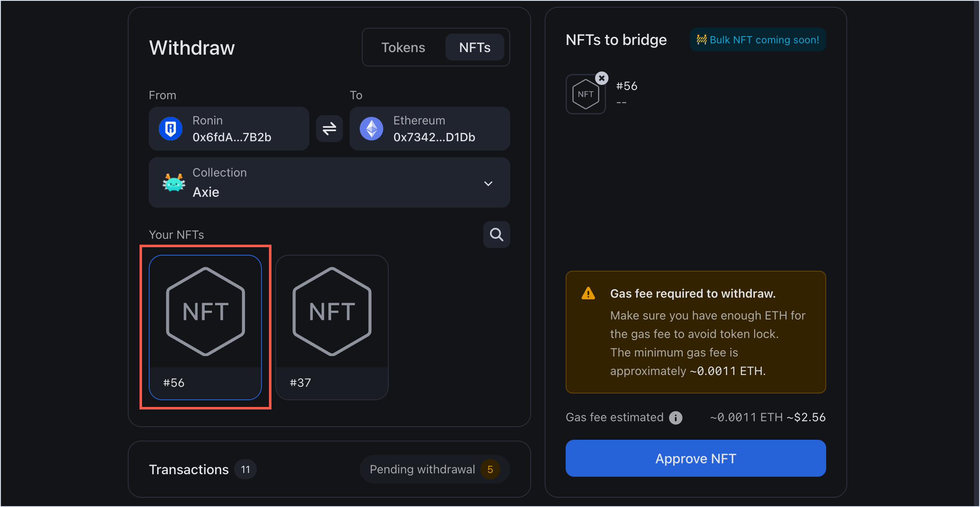980x507 pixels.
Task: Click the Approve NFT button
Action: pos(695,458)
